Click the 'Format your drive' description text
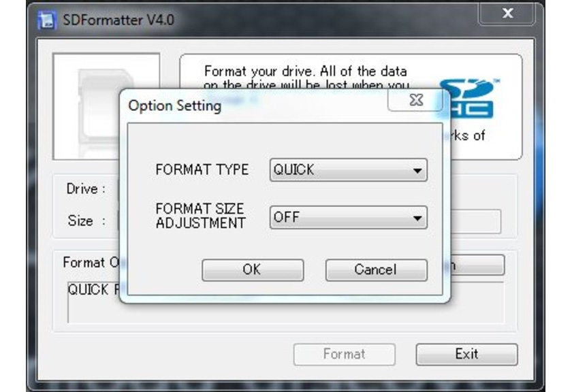572x392 pixels. (x=306, y=78)
